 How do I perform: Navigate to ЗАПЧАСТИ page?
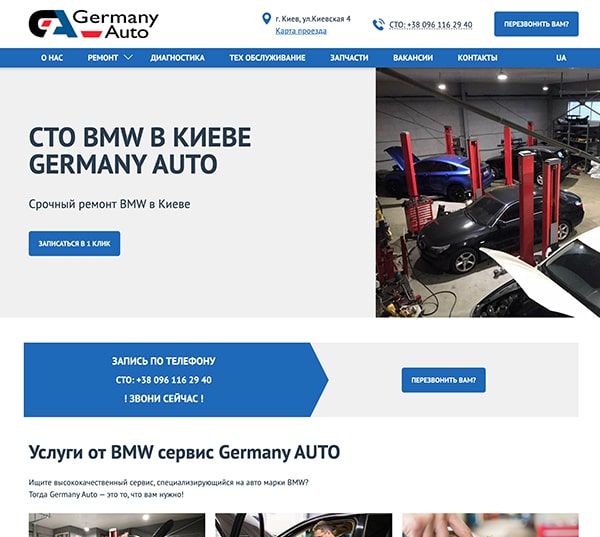(349, 58)
